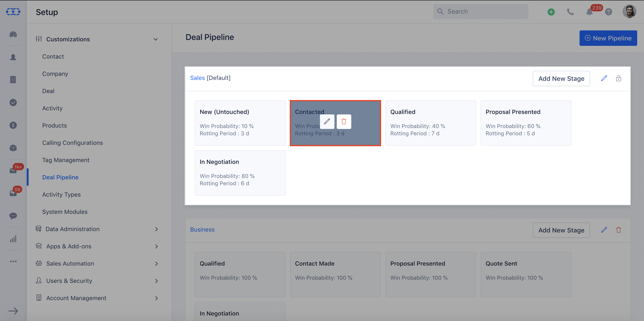Open Companies building icon in left rail
Screen dimensions: 644x321
(x=13, y=80)
